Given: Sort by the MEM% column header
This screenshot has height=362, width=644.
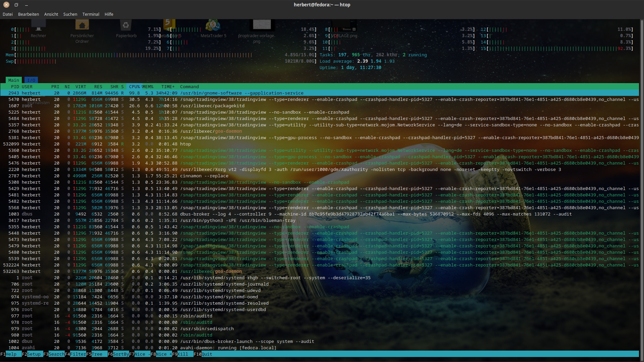Looking at the screenshot, I should (x=148, y=86).
